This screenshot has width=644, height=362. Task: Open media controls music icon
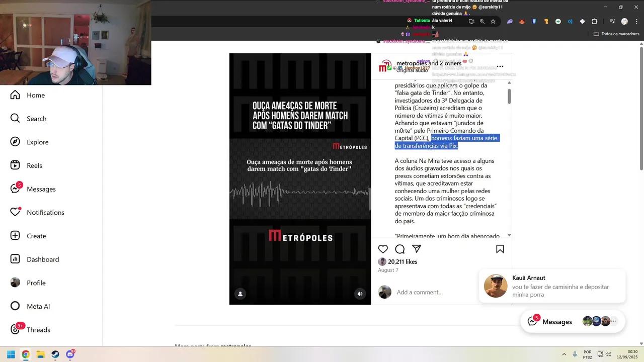tap(612, 22)
